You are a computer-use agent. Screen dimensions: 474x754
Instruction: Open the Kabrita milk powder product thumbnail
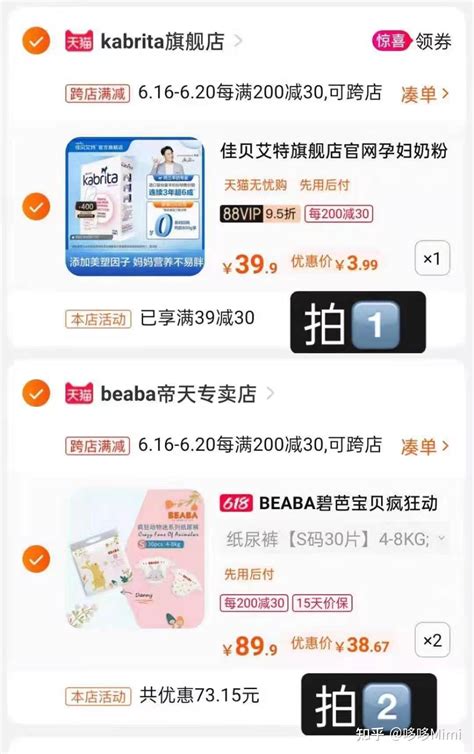pyautogui.click(x=135, y=207)
